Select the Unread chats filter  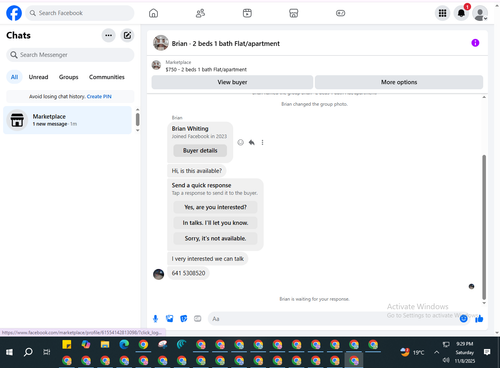[38, 77]
